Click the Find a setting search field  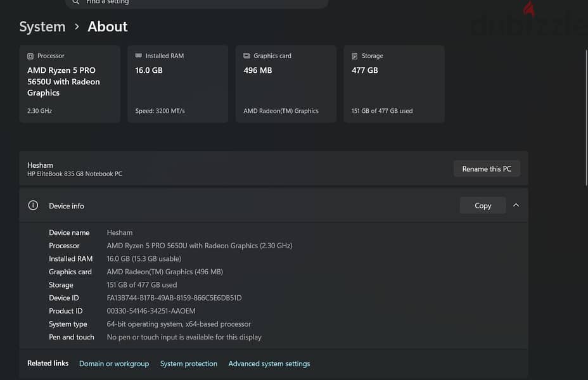pos(197,3)
